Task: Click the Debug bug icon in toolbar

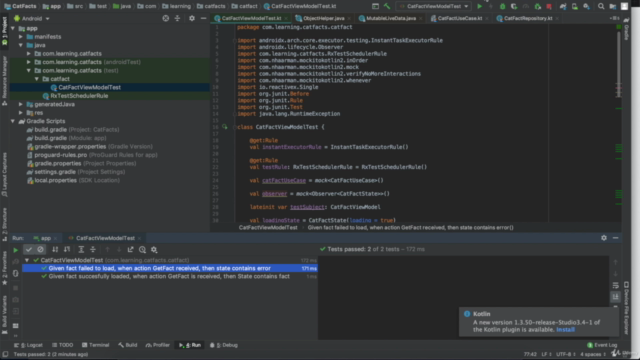Action: (x=502, y=6)
